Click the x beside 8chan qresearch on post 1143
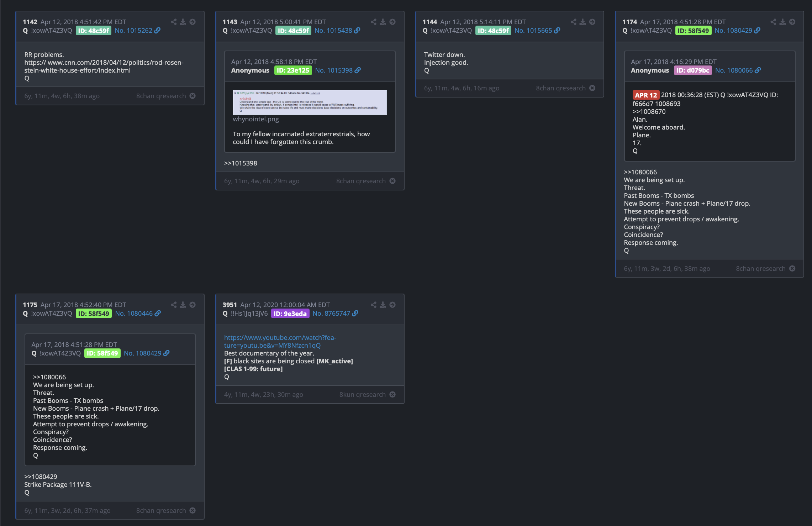This screenshot has height=526, width=812. (x=392, y=181)
